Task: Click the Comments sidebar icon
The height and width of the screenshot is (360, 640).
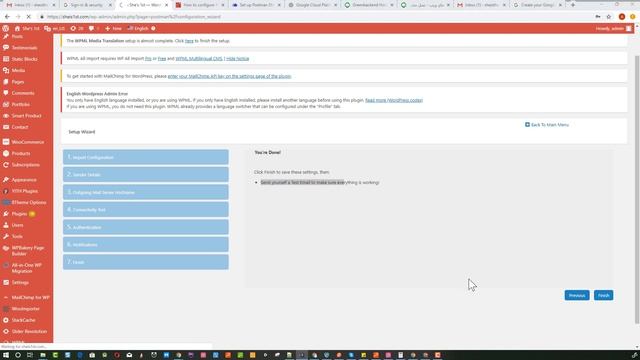Action: 6,93
